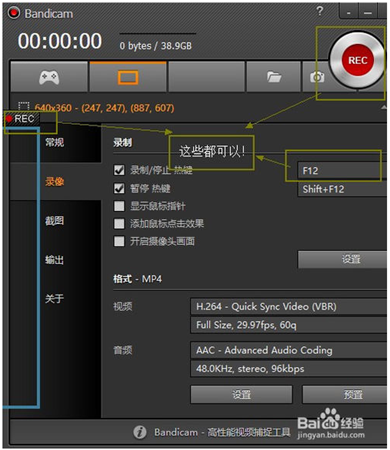Click the Bandicam logo in title bar
Image resolution: width=390 pixels, height=450 pixels.
[x=14, y=13]
